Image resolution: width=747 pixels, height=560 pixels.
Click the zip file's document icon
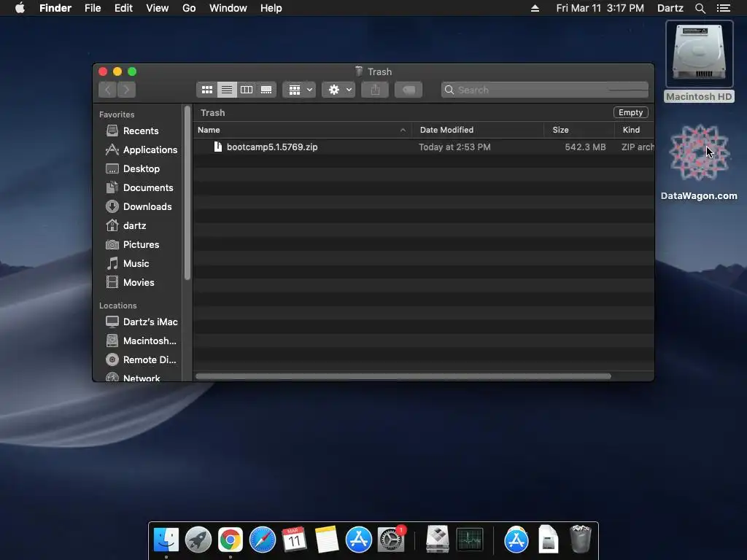(x=217, y=147)
